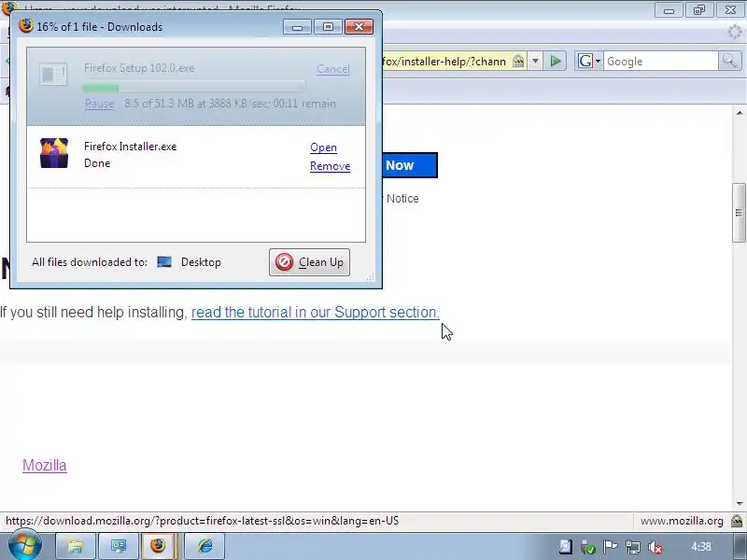Click the muted volume tray icon
Viewport: 747px width, 560px height.
(x=655, y=547)
